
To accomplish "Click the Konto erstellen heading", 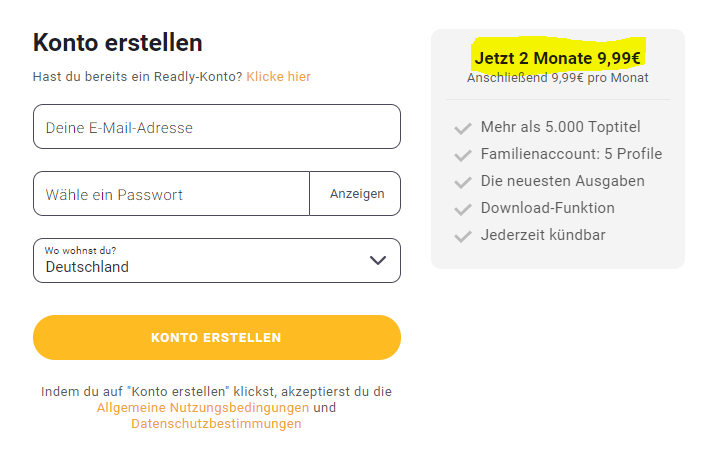I will [x=118, y=42].
